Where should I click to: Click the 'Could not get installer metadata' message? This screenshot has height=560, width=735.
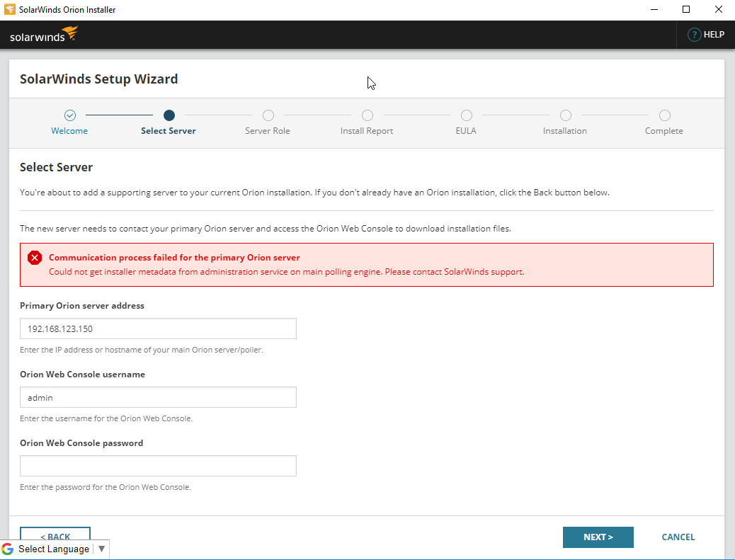pos(286,272)
